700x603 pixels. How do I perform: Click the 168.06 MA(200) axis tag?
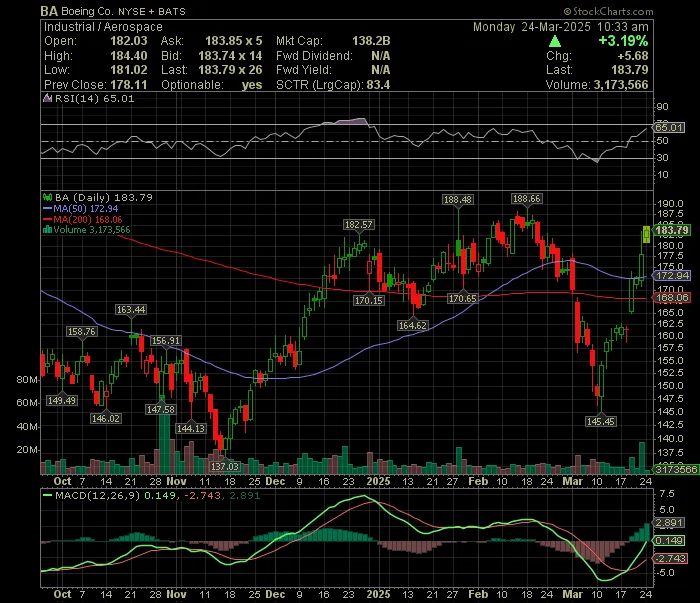point(672,298)
